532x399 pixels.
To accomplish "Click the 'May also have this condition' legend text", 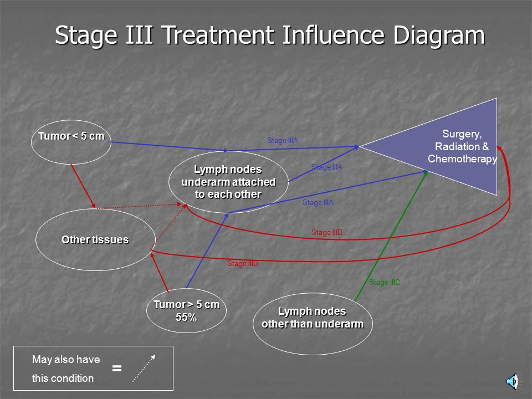I will [66, 369].
